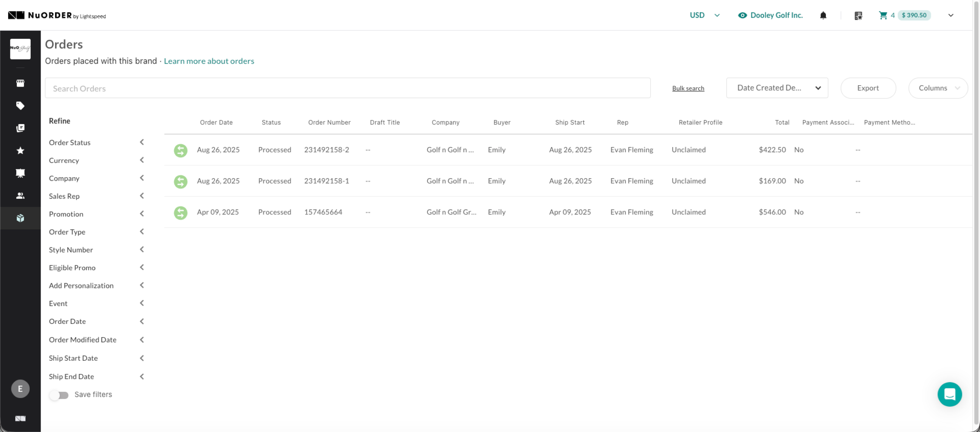Open the Date Created sort dropdown
This screenshot has width=980, height=432.
[777, 88]
